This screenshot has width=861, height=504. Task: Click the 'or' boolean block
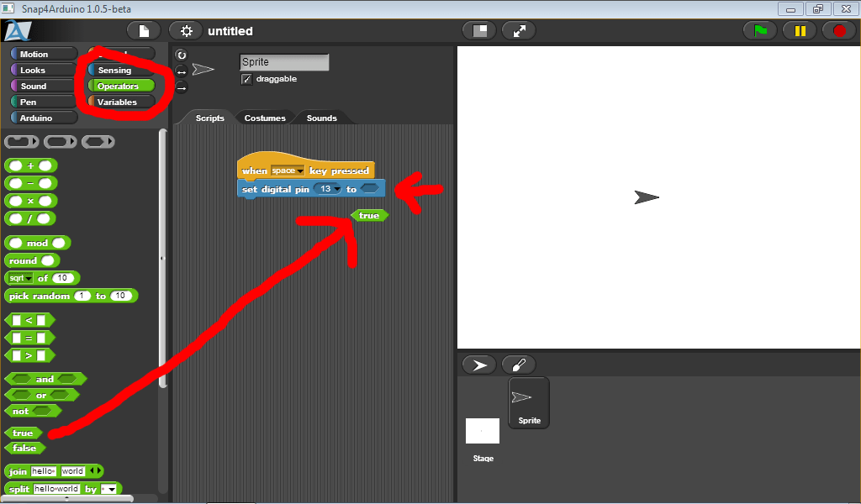(x=42, y=395)
